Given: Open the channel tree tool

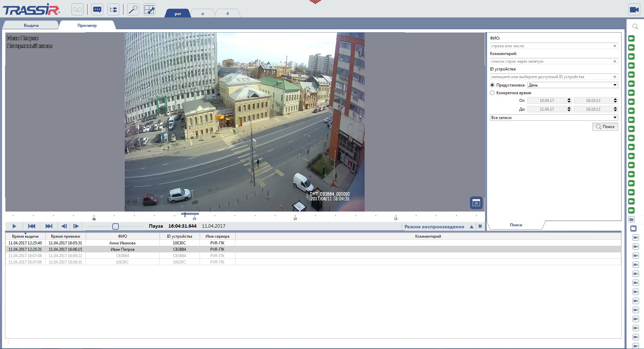Looking at the screenshot, I should pyautogui.click(x=113, y=9).
